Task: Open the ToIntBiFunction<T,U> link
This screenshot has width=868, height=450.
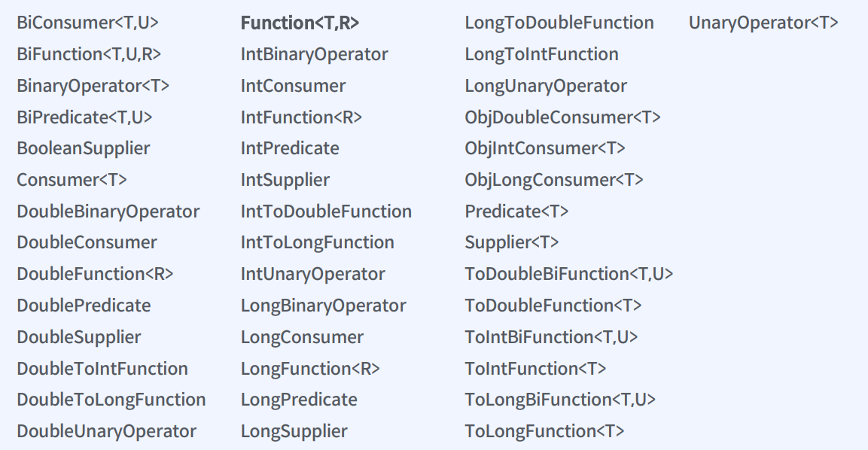Action: point(551,337)
